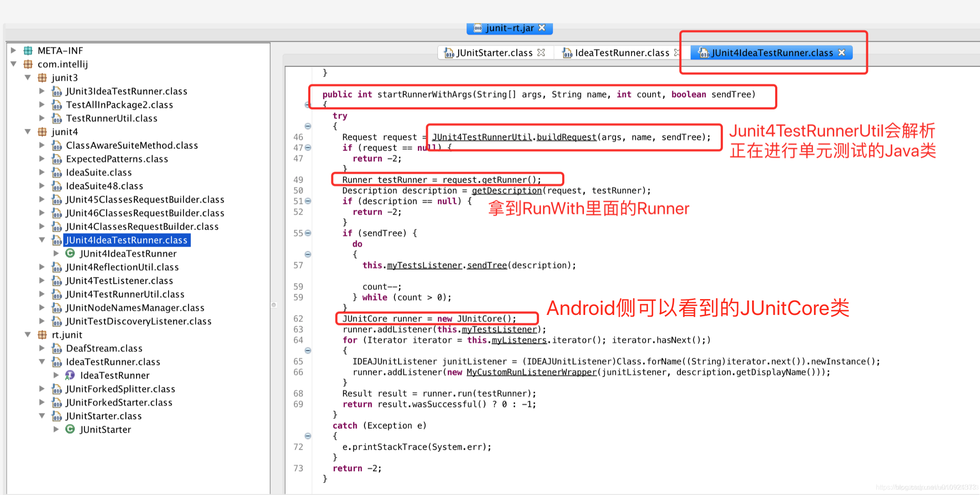980x495 pixels.
Task: Close the JUnit4IdeaTestRunner.class tab
Action: 842,52
